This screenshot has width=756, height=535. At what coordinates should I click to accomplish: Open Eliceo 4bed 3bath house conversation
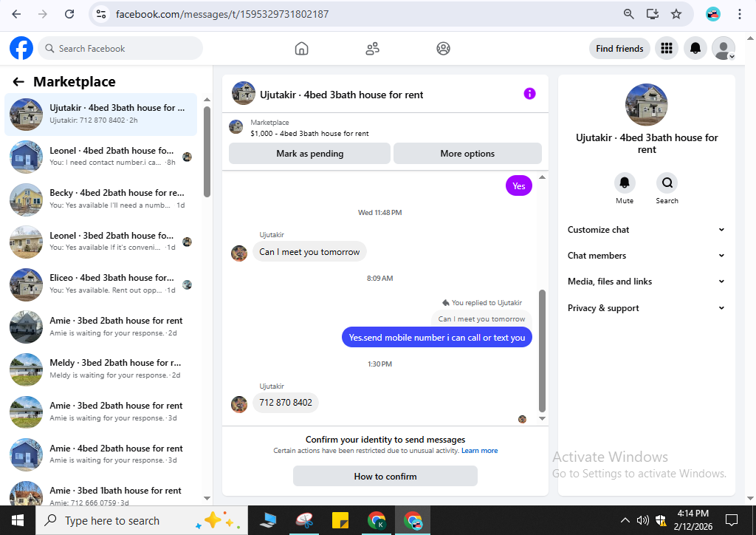pos(100,284)
